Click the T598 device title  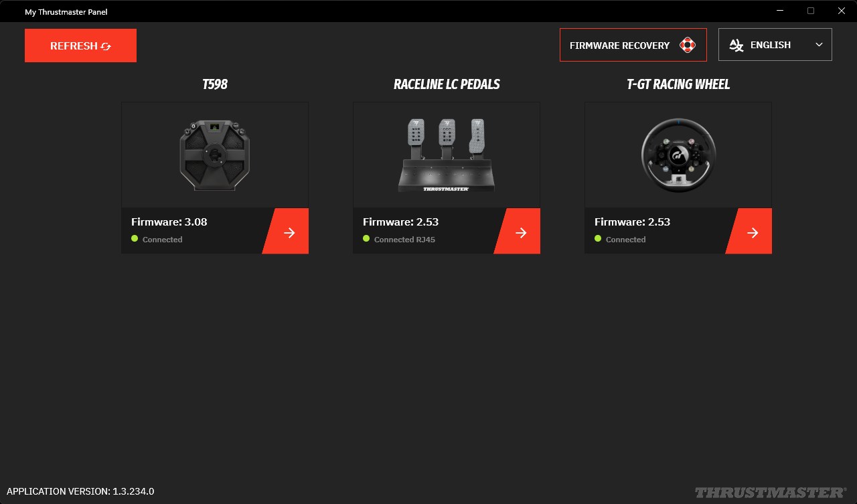click(215, 84)
